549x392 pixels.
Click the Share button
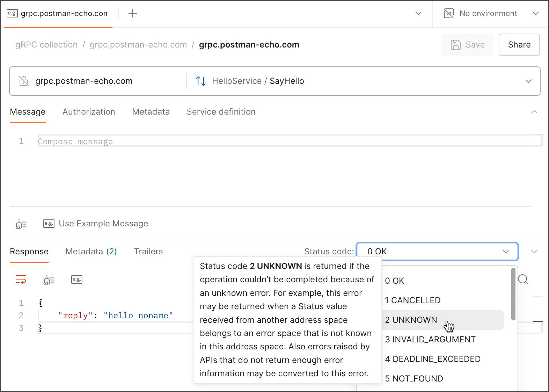519,45
